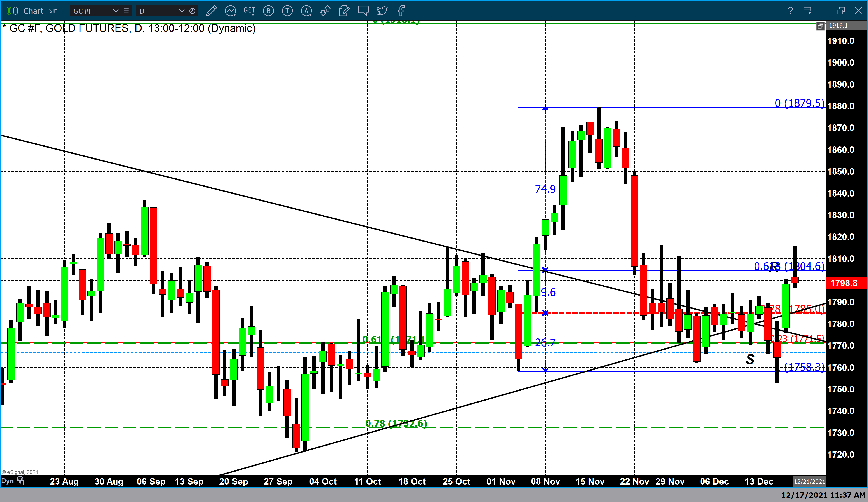Screen dimensions: 868x502
Task: Click the 12/21/2021 date marker on axis
Action: click(x=809, y=481)
